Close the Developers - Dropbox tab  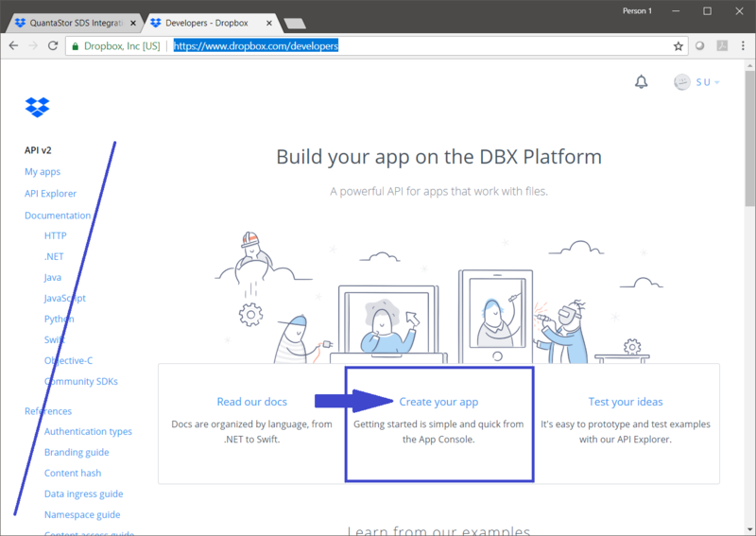click(269, 23)
